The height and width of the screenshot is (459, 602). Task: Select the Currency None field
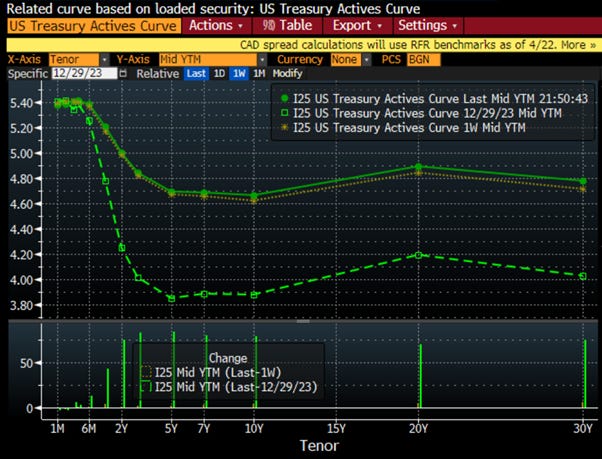click(346, 60)
